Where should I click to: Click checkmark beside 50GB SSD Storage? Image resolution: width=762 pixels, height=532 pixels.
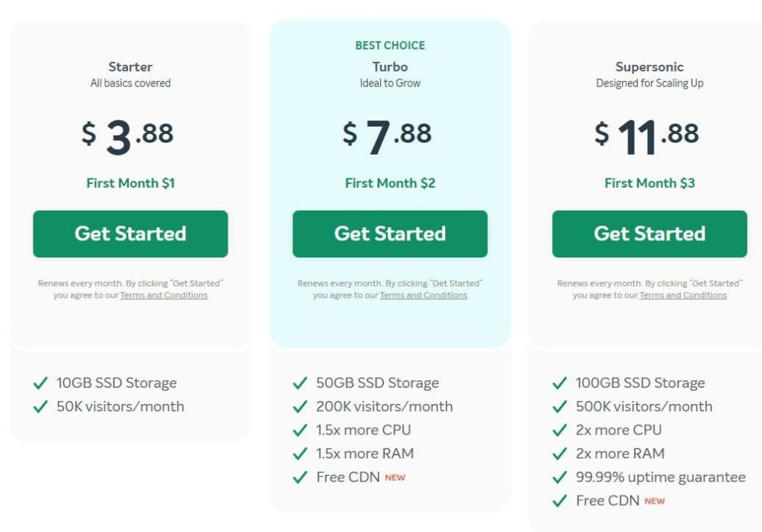tap(300, 383)
